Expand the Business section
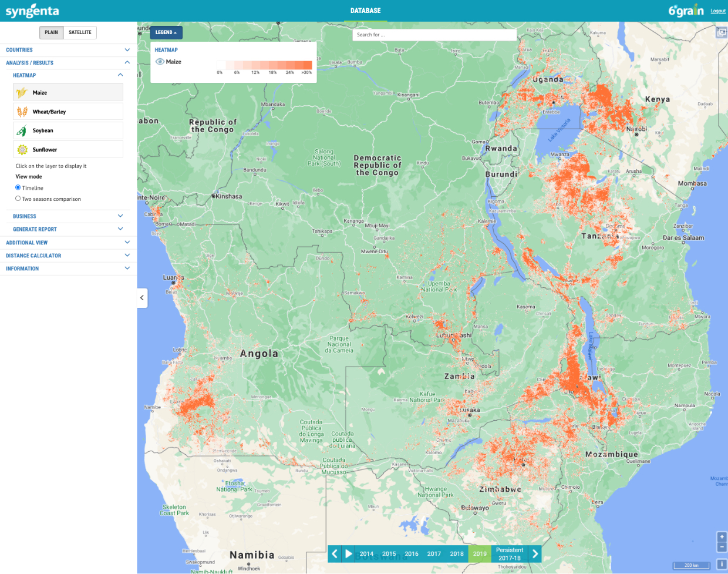Viewport: 728px width, 574px height. [x=120, y=216]
